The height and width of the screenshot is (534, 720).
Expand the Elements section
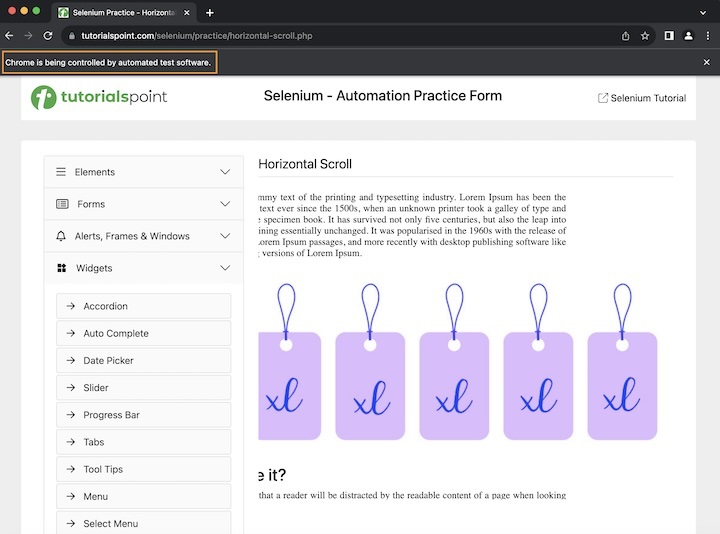[x=143, y=172]
